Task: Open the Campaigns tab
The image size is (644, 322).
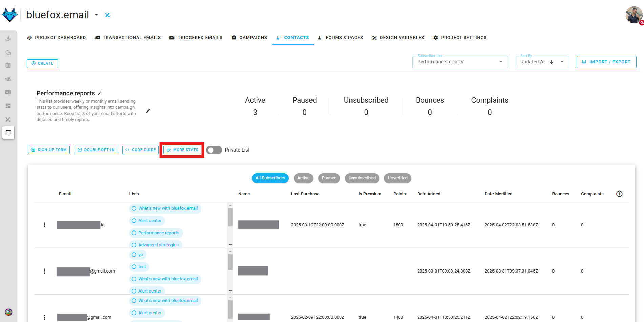Action: (249, 38)
